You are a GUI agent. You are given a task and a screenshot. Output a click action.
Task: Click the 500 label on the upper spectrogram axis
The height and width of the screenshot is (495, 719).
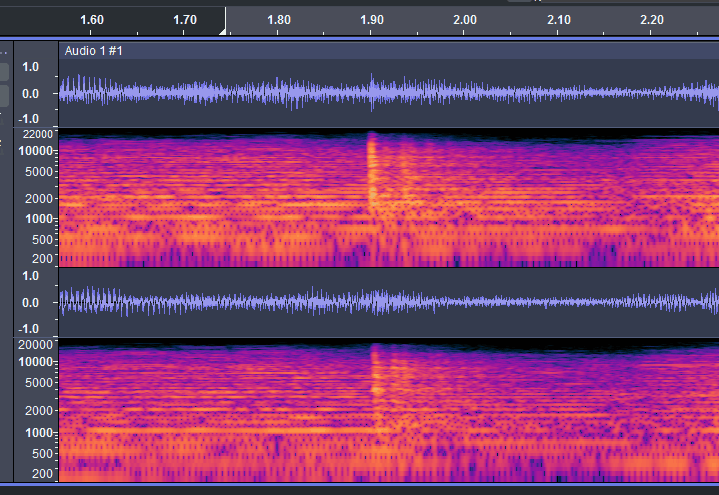point(42,239)
